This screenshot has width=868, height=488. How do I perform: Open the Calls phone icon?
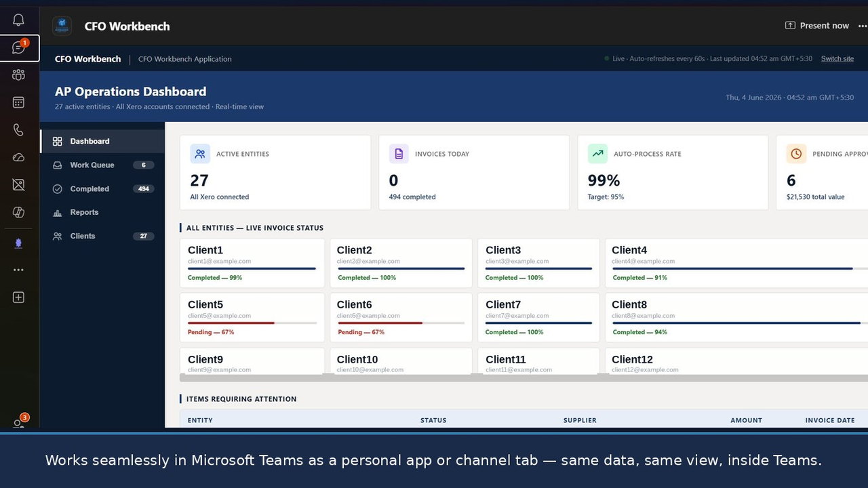pyautogui.click(x=18, y=130)
